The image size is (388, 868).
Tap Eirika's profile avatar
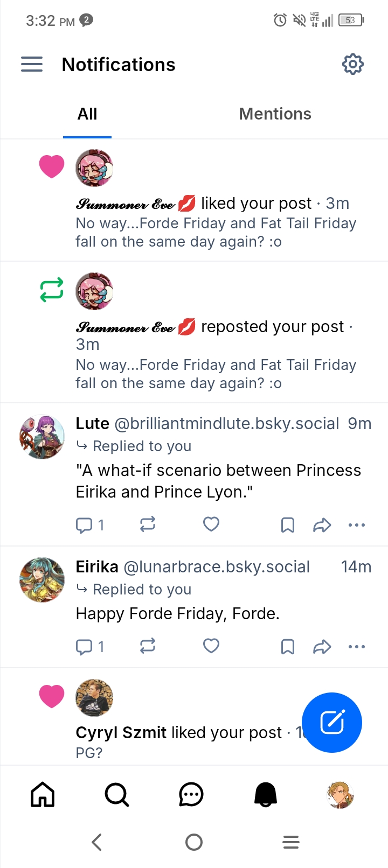[x=42, y=580]
